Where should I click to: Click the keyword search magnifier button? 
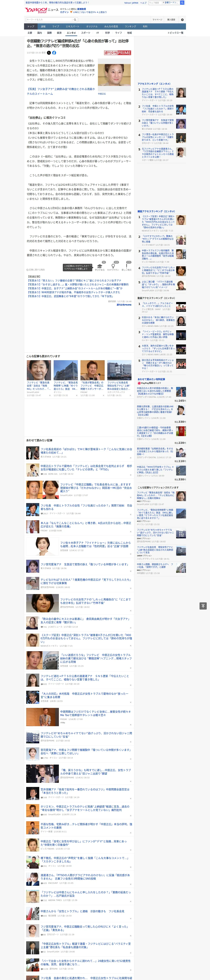pyautogui.click(x=75, y=20)
